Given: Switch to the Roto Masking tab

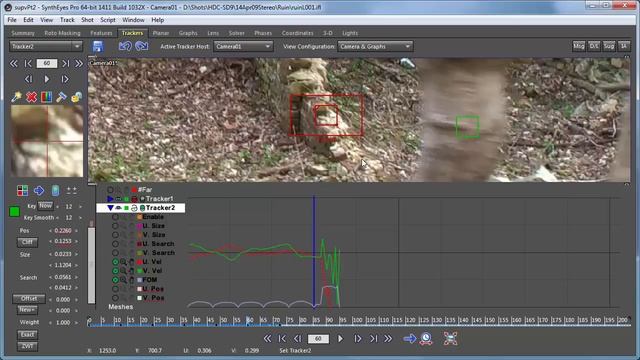Looking at the screenshot, I should tap(62, 33).
